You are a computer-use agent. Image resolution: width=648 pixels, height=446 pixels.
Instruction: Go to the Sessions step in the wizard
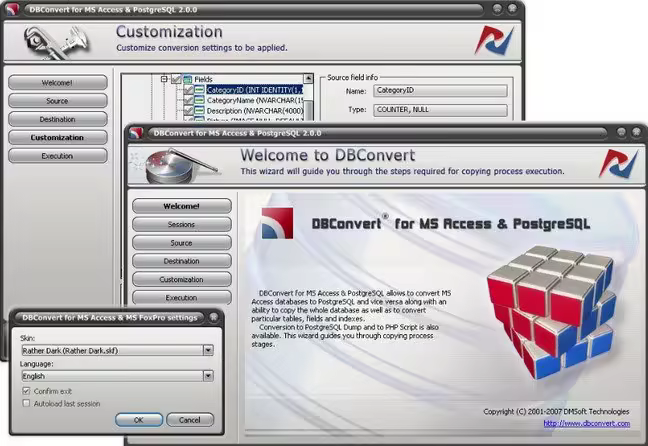tap(181, 224)
